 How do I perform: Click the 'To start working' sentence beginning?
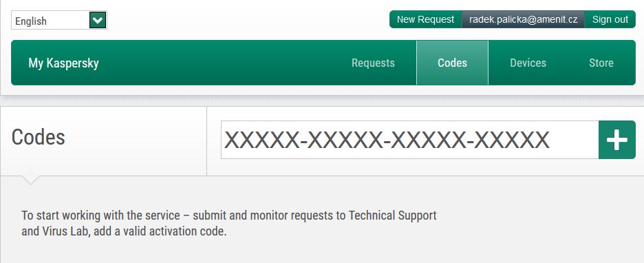(x=65, y=215)
